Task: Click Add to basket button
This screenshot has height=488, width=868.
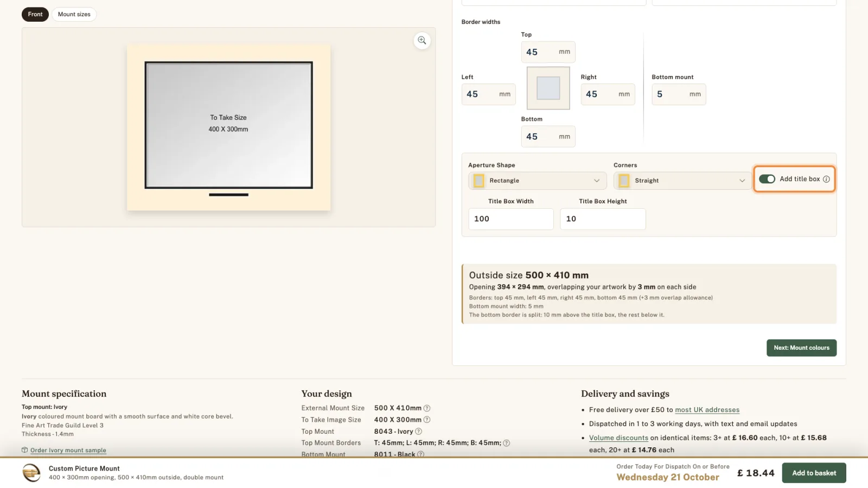Action: pyautogui.click(x=814, y=473)
